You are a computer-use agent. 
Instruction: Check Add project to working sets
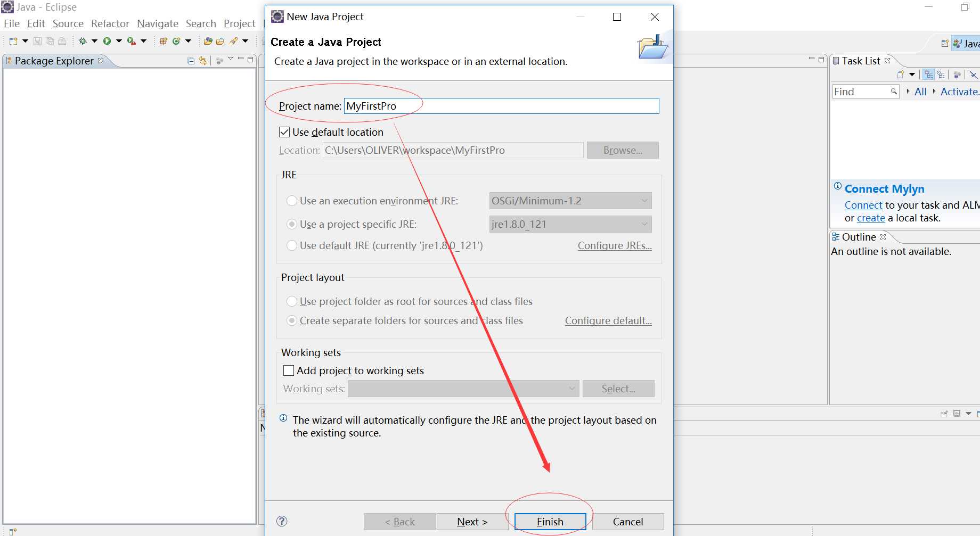(289, 370)
